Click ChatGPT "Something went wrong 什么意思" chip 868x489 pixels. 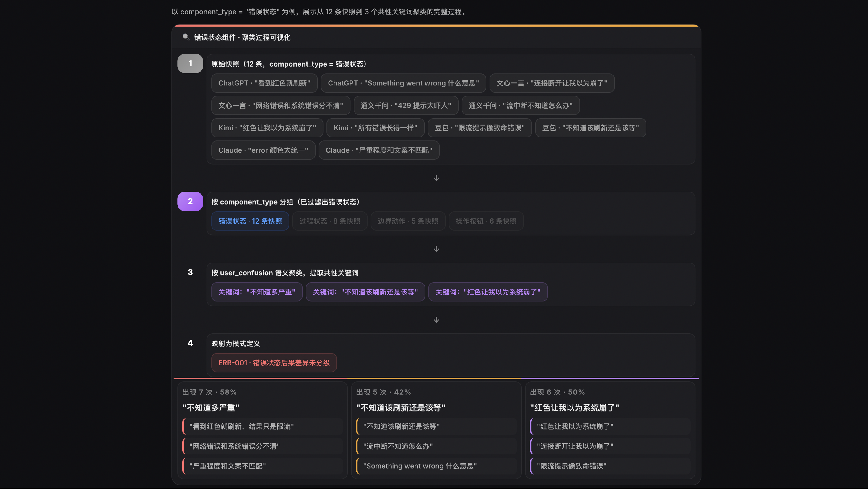[403, 83]
